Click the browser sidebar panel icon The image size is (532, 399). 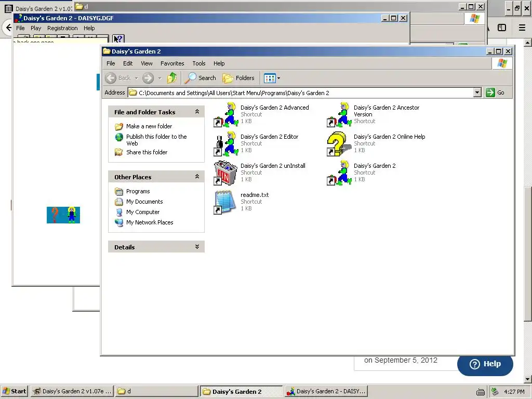point(501,28)
